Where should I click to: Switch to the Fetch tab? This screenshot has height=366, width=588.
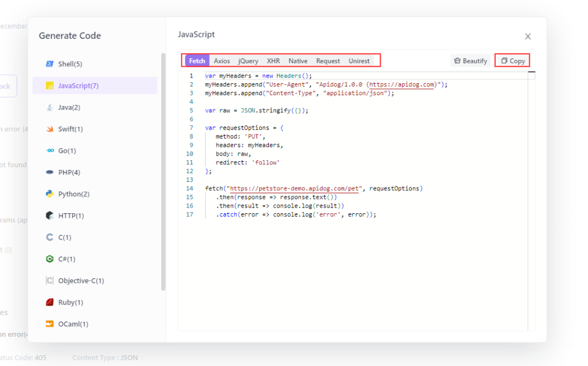pos(197,61)
